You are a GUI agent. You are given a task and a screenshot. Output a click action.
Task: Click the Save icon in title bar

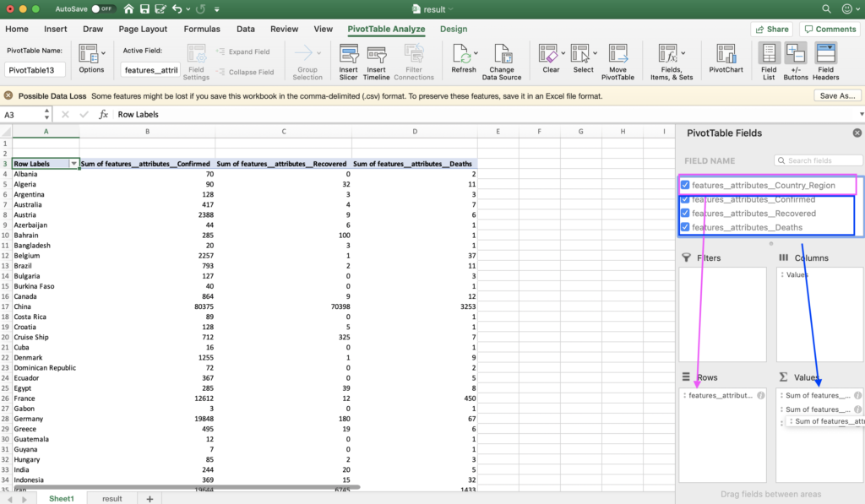pyautogui.click(x=144, y=8)
